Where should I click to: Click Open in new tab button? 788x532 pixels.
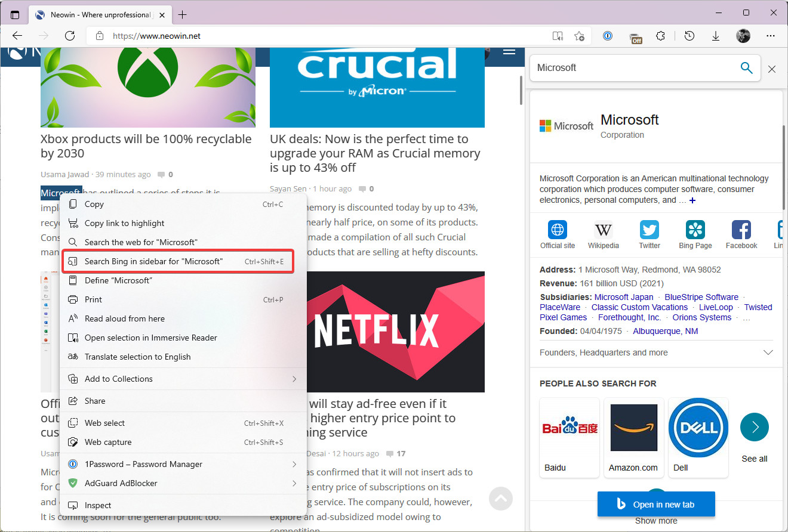tap(655, 505)
